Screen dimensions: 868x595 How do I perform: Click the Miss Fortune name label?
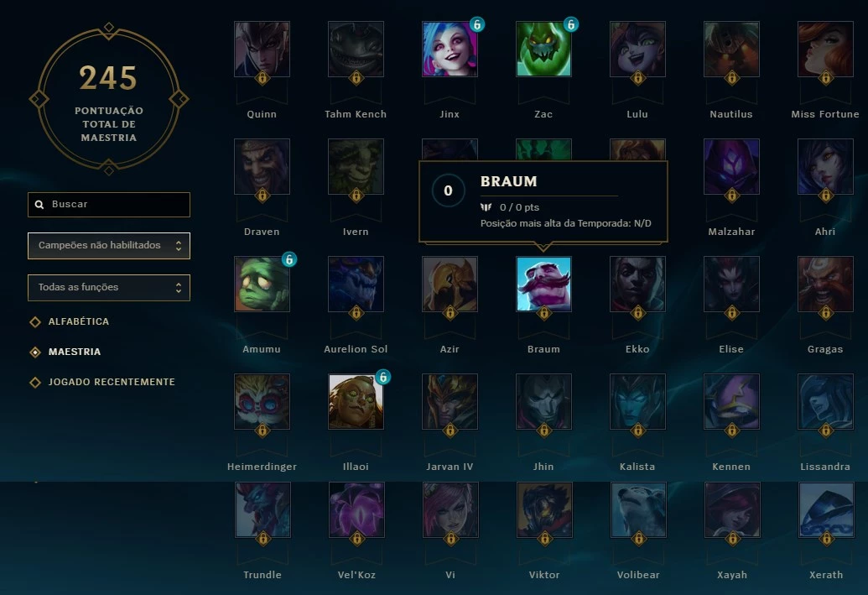tap(825, 114)
